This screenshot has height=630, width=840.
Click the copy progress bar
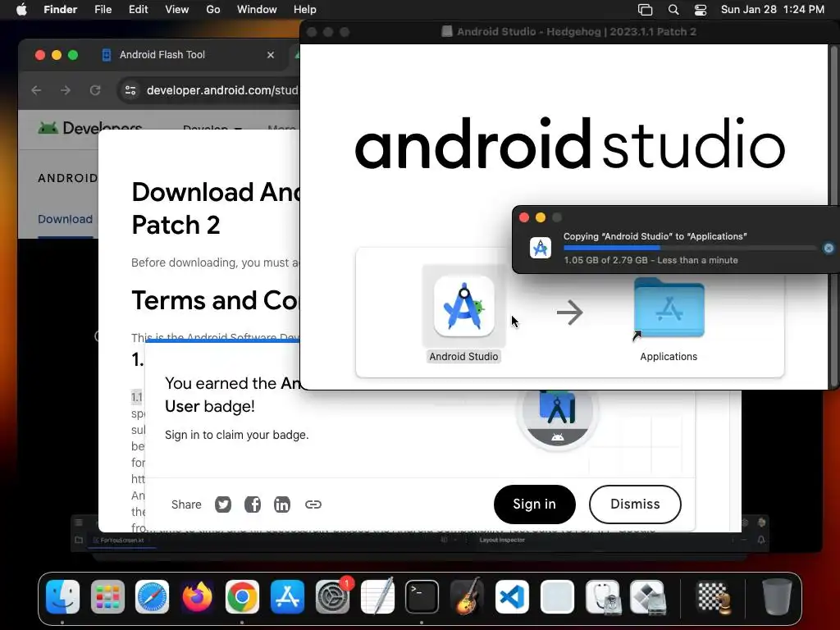(690, 248)
